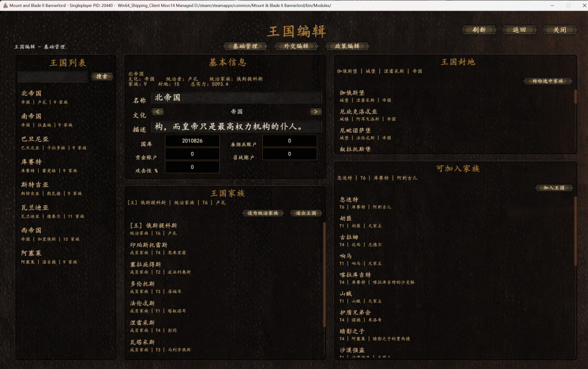588x369 pixels.
Task: Click the 返回 back button
Action: point(519,29)
